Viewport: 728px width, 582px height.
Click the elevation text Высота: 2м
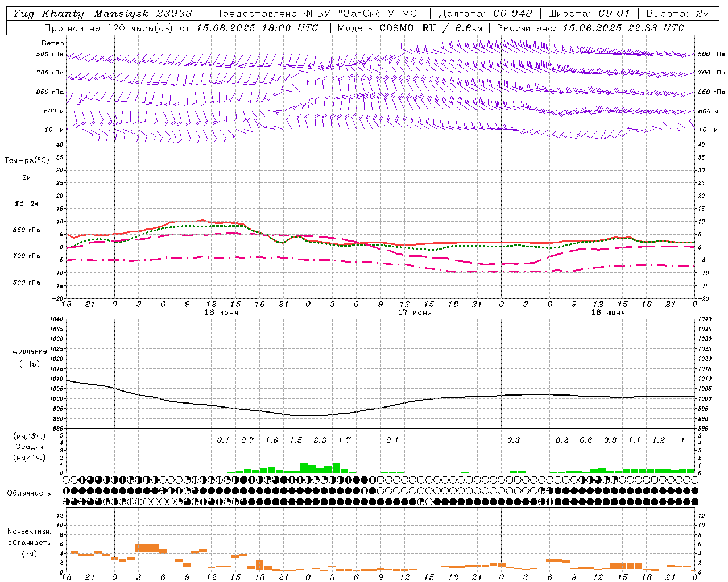click(677, 14)
